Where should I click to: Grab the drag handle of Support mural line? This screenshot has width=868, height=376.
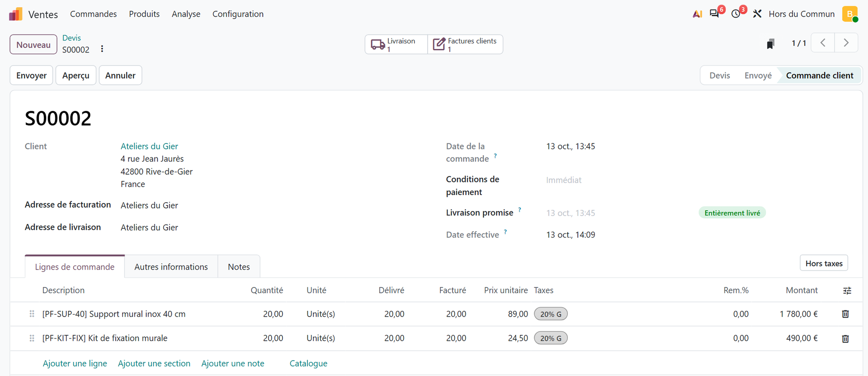pos(32,314)
